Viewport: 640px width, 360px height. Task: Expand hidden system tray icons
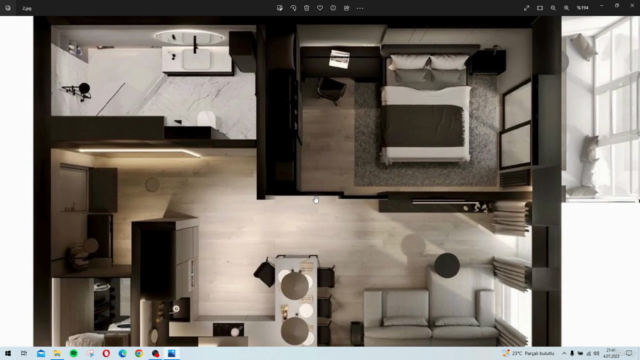(x=564, y=353)
